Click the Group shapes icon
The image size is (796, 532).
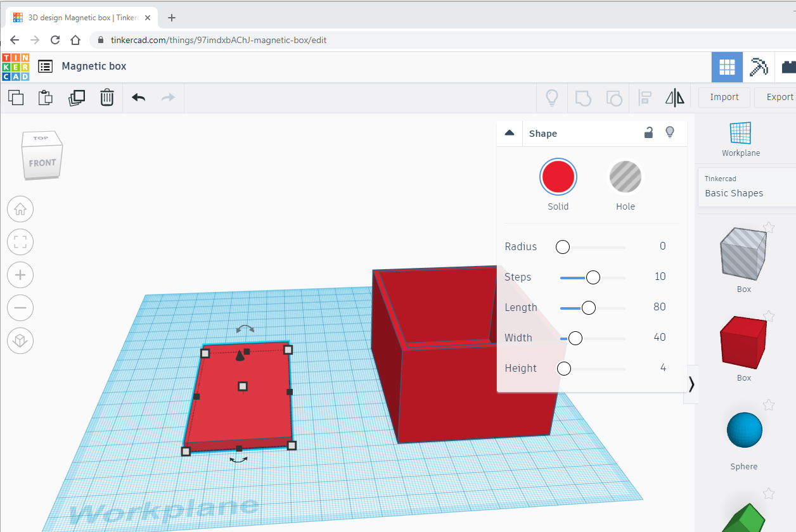pos(583,98)
